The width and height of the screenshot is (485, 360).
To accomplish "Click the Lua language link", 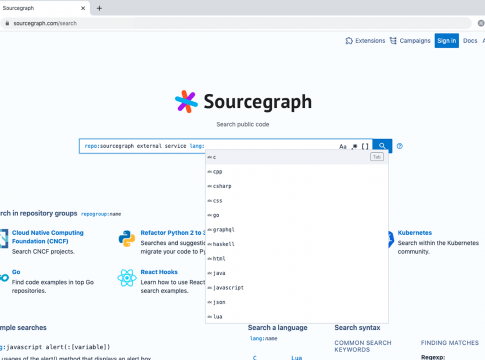I will point(296,358).
